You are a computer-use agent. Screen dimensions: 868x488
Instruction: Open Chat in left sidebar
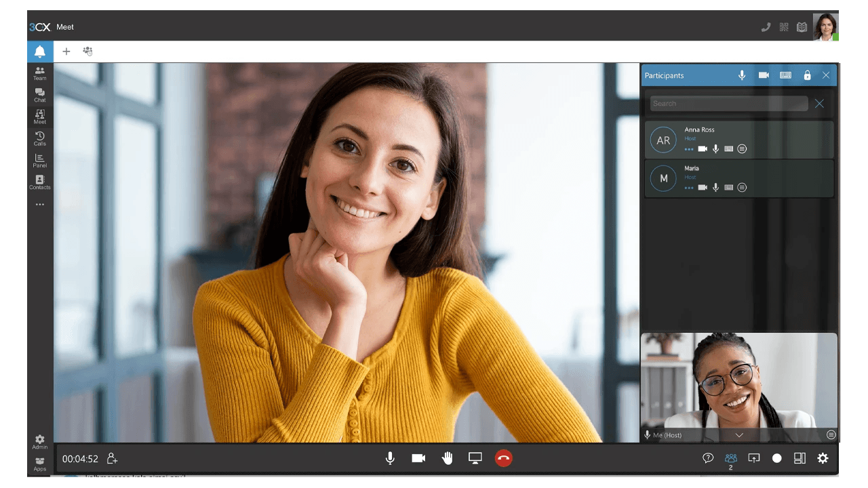point(40,95)
